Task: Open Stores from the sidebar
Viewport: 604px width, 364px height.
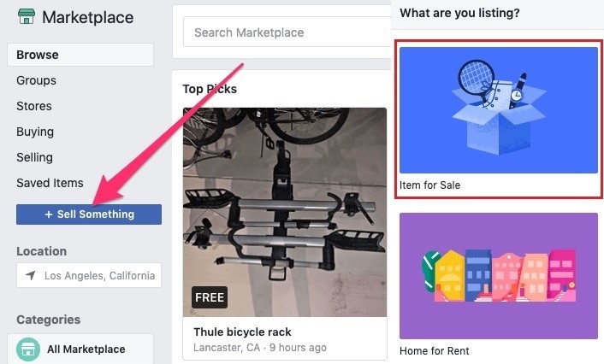Action: [34, 106]
